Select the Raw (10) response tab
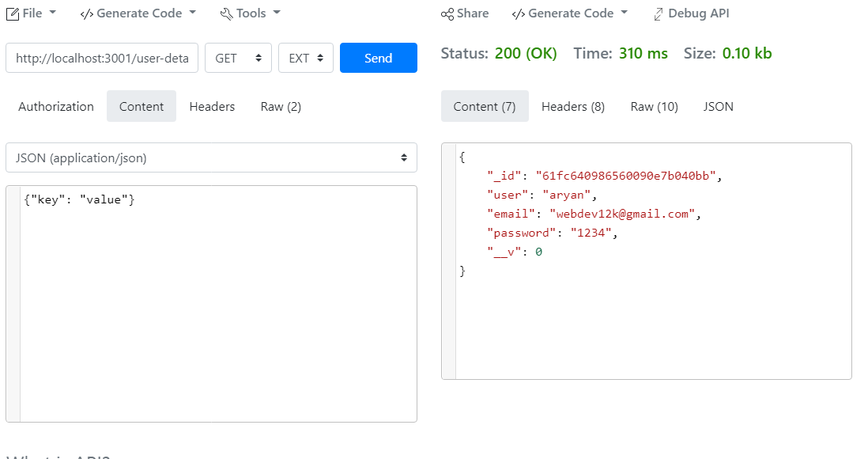Image resolution: width=868 pixels, height=459 pixels. tap(654, 106)
